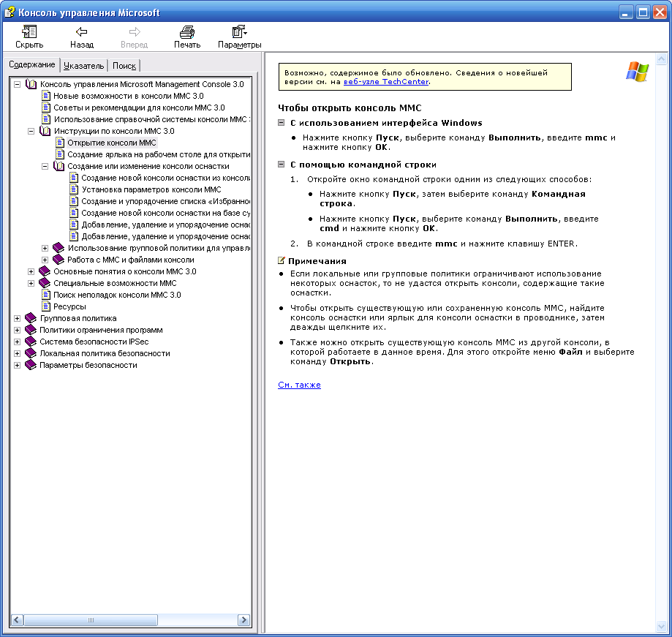Click the page icon of Использование справочной системы
The width and height of the screenshot is (672, 637).
tap(46, 119)
